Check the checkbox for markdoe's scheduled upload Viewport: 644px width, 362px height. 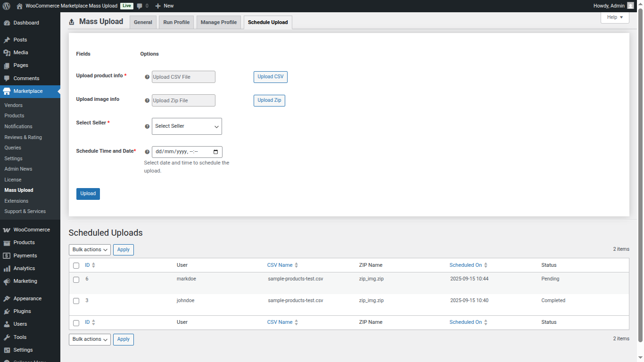click(76, 279)
